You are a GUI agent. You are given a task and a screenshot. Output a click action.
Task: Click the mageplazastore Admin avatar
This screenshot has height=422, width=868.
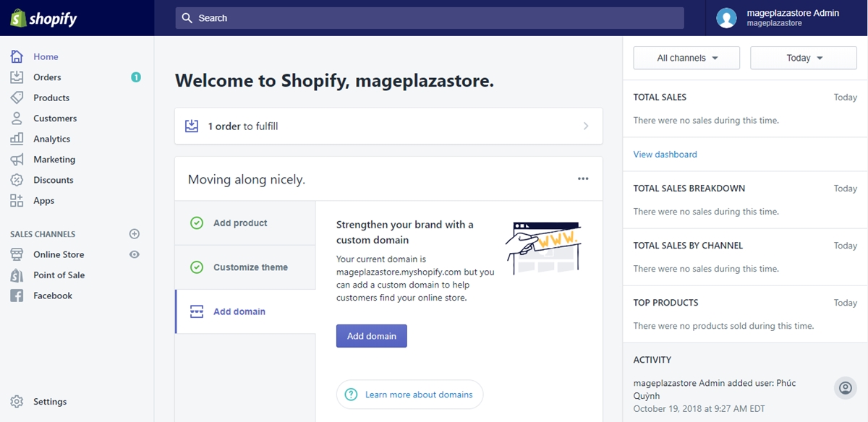tap(726, 18)
